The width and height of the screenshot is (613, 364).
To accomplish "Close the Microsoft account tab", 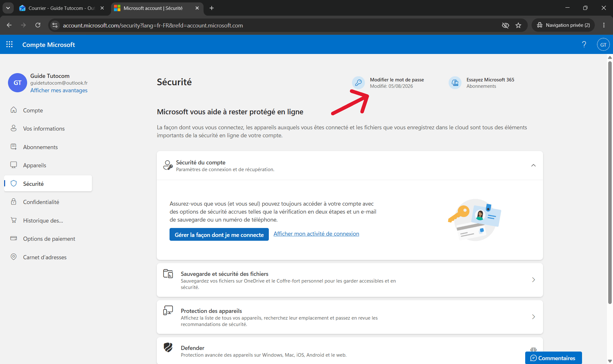I will [x=197, y=8].
